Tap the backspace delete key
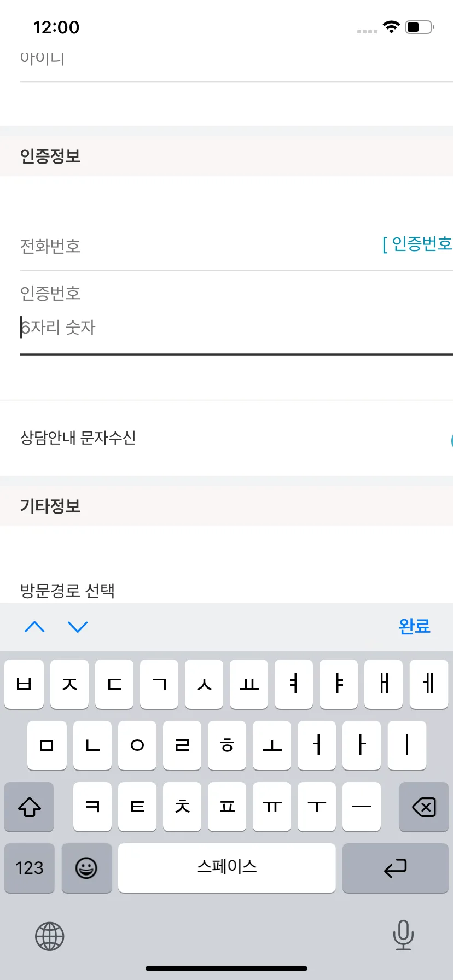 423,807
